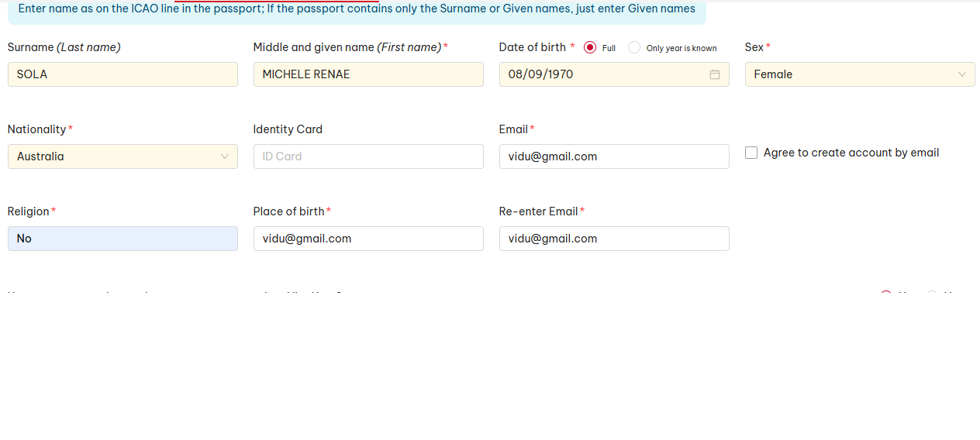Focus the Place of birth input
Image resolution: width=980 pixels, height=440 pixels.
[x=368, y=239]
